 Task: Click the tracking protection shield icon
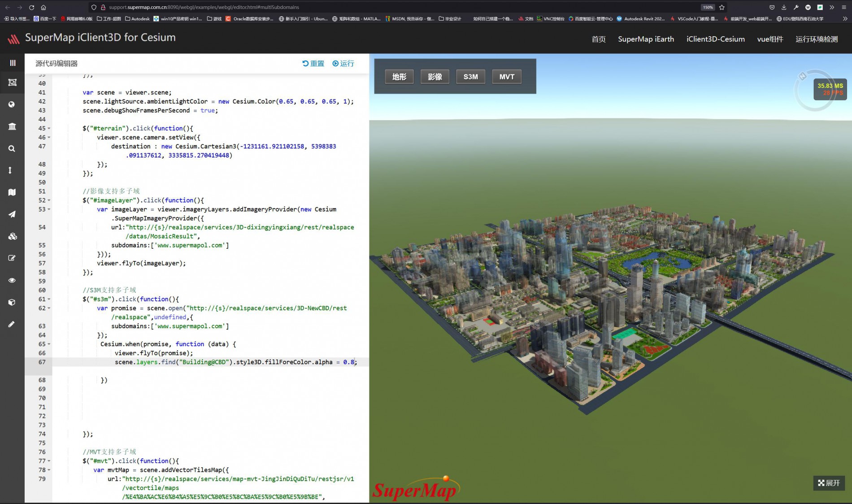(94, 7)
